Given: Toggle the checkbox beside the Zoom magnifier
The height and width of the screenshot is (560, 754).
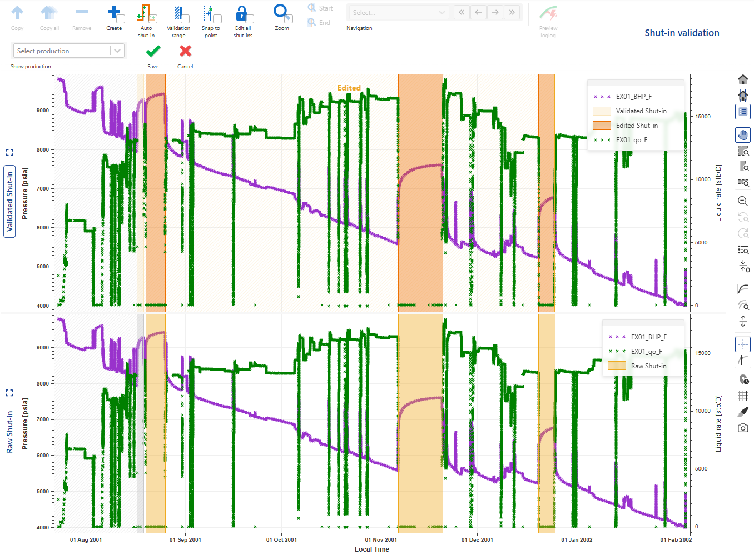Looking at the screenshot, I should click(289, 19).
